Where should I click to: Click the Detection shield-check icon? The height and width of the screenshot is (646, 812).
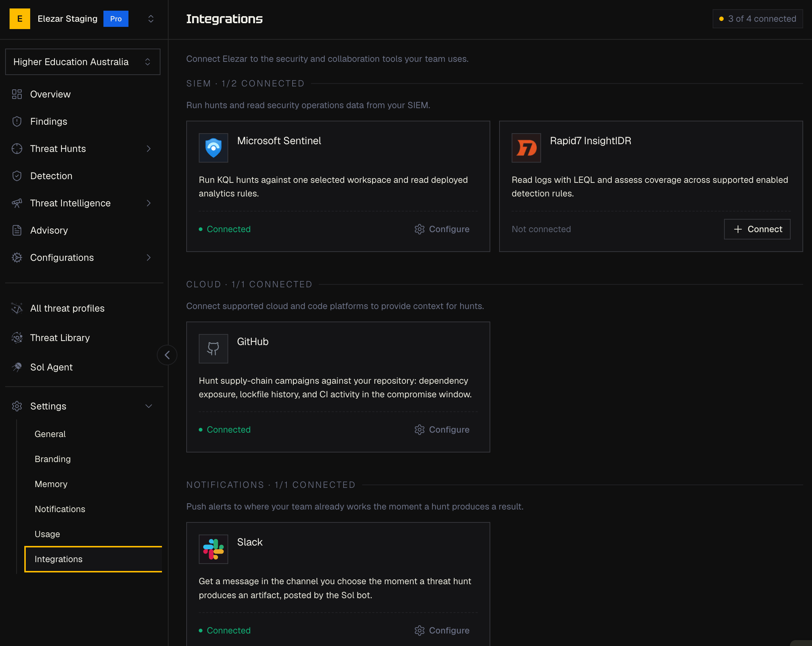(17, 176)
